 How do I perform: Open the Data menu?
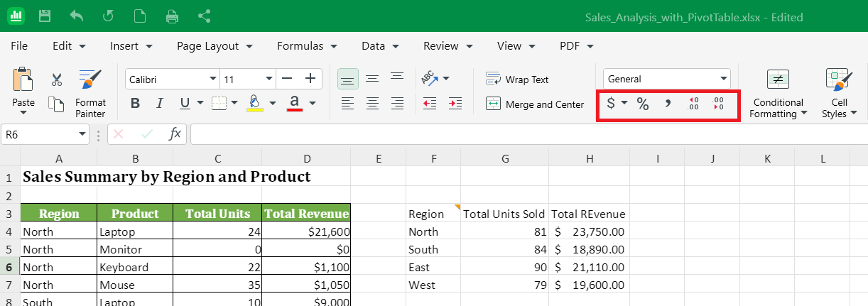coord(380,45)
